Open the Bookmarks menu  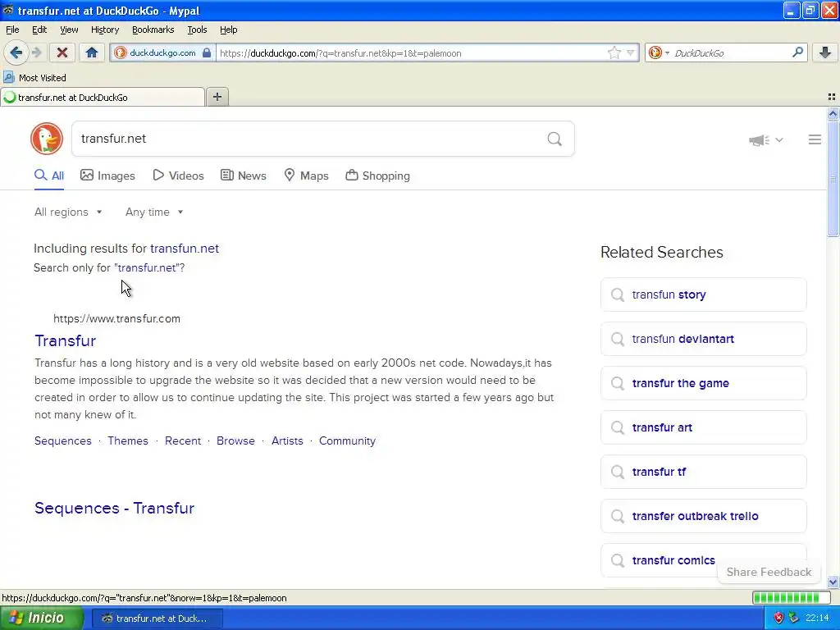point(153,30)
